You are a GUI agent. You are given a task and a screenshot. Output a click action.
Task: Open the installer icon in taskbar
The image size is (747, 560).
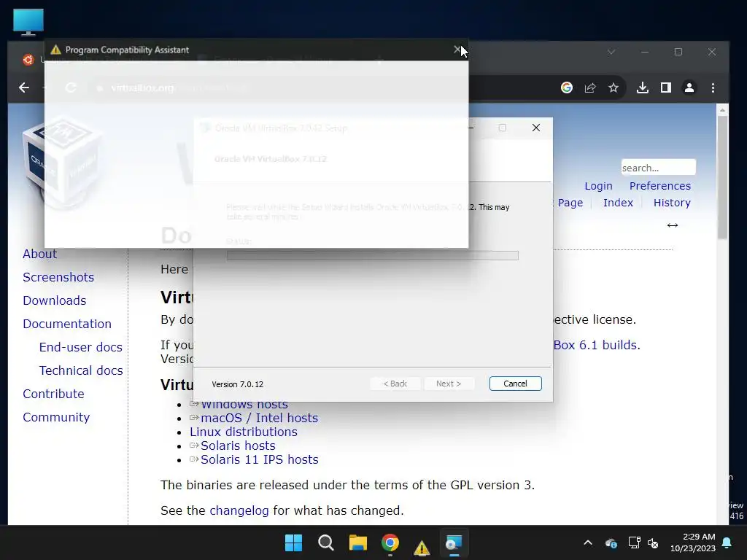point(454,542)
